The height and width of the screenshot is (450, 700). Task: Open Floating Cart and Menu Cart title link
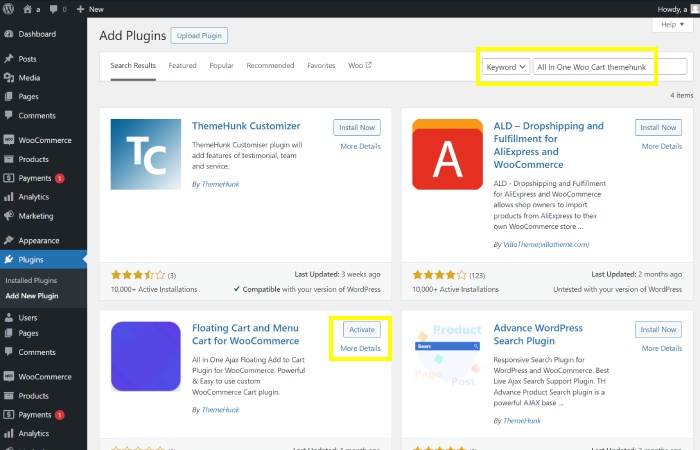pyautogui.click(x=246, y=334)
